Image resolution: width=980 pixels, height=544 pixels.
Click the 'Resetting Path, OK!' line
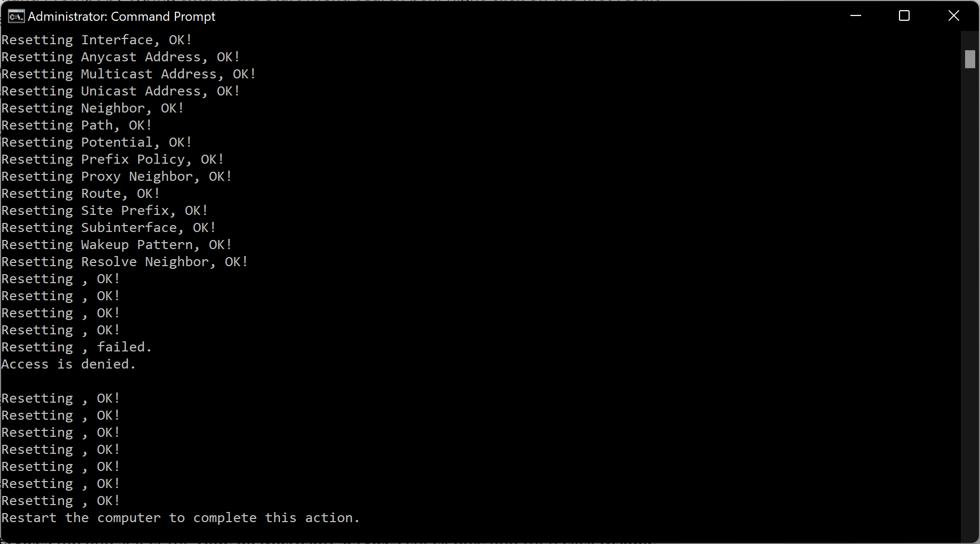(77, 125)
